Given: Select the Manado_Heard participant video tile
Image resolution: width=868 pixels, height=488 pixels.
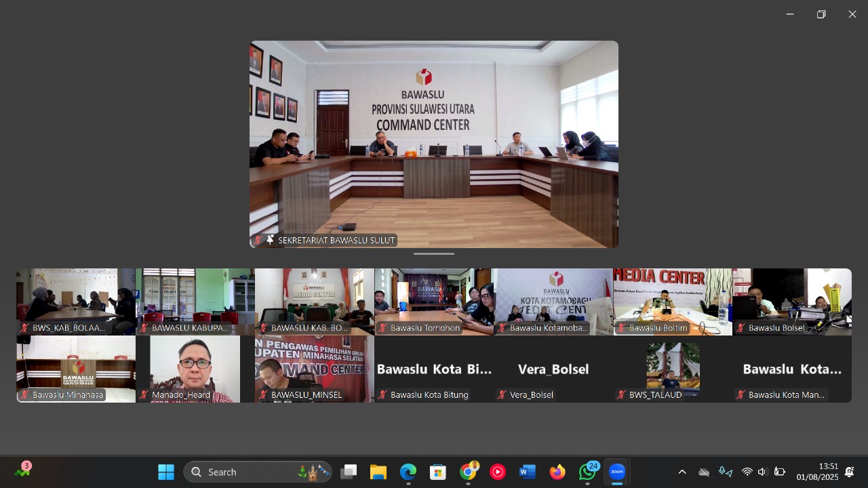Looking at the screenshot, I should pos(195,369).
